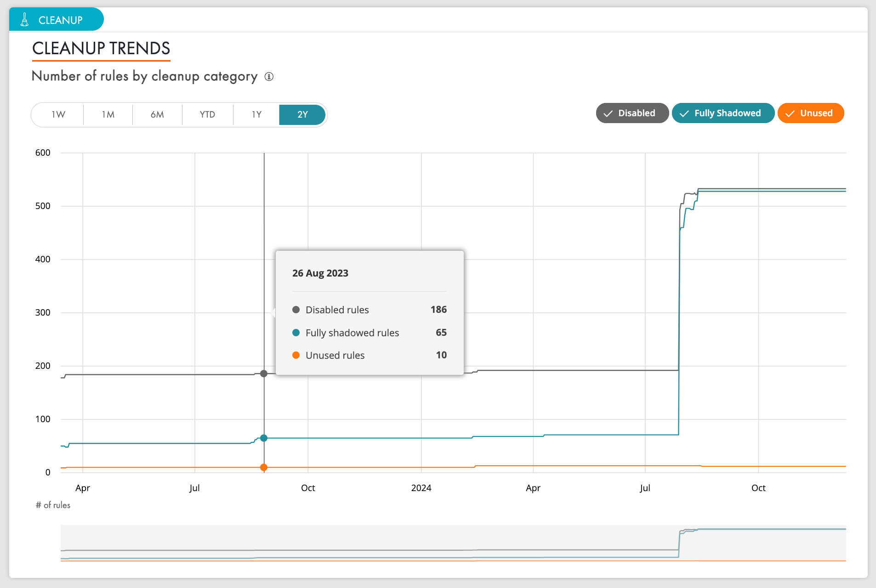Click the checkmark icon in the Unused legend

coord(790,113)
